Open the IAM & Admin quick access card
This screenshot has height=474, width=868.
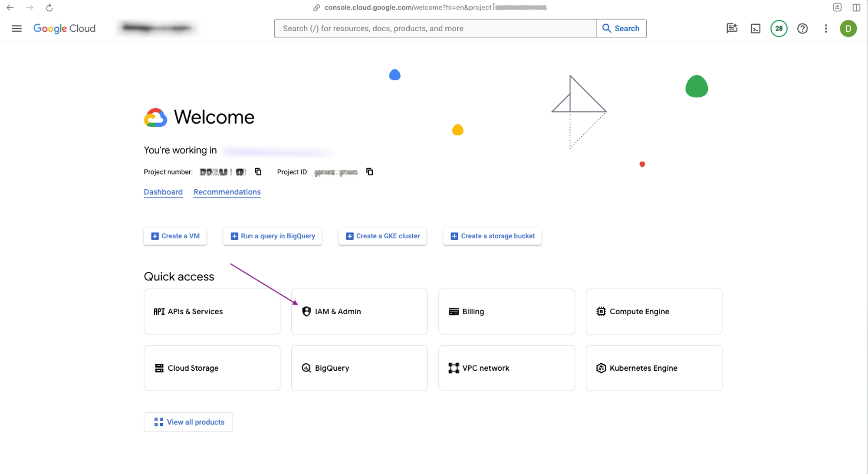359,312
